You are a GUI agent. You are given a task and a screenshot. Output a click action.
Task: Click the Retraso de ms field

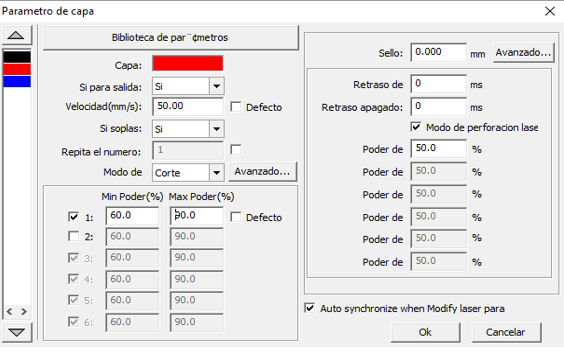point(438,84)
